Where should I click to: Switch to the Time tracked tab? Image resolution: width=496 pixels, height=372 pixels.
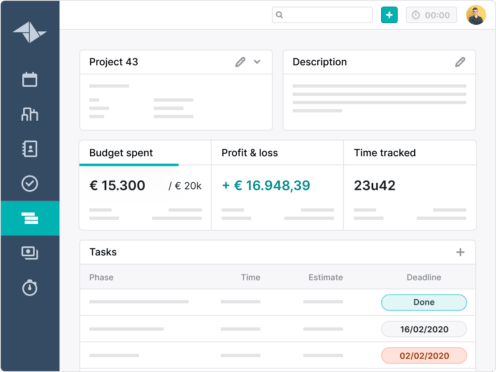pos(410,153)
